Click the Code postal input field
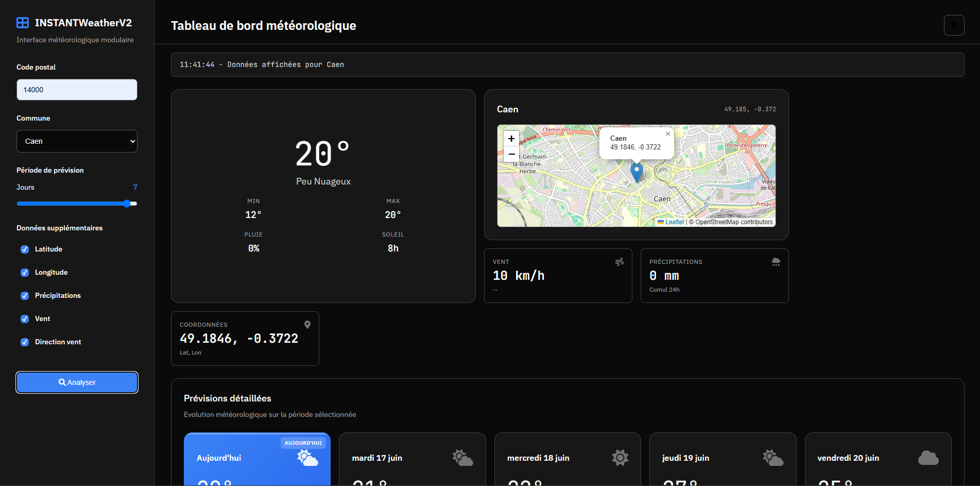Viewport: 980px width, 486px height. click(76, 89)
